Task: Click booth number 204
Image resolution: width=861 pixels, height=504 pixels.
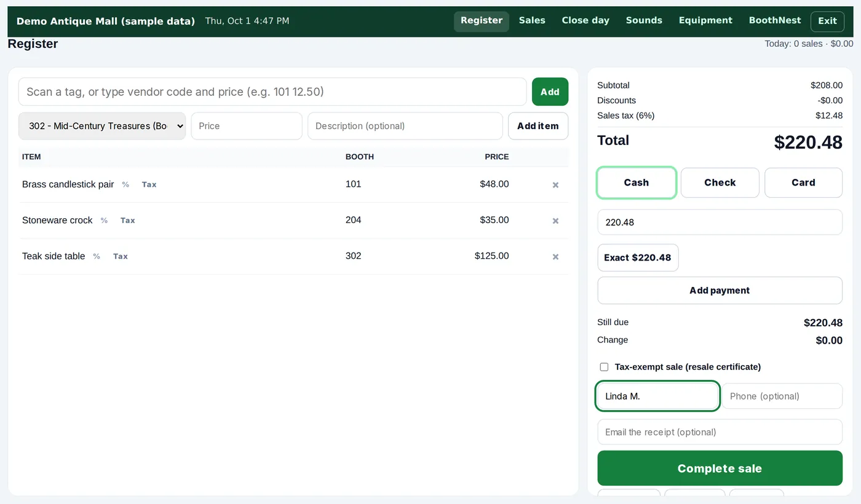Action: [353, 220]
